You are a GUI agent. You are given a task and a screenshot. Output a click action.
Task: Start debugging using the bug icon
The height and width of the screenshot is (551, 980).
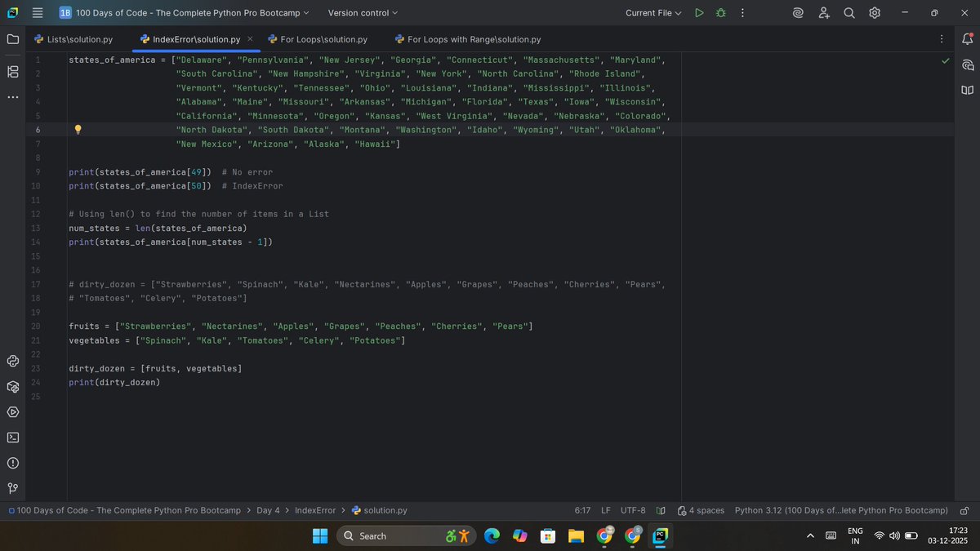[x=720, y=13]
